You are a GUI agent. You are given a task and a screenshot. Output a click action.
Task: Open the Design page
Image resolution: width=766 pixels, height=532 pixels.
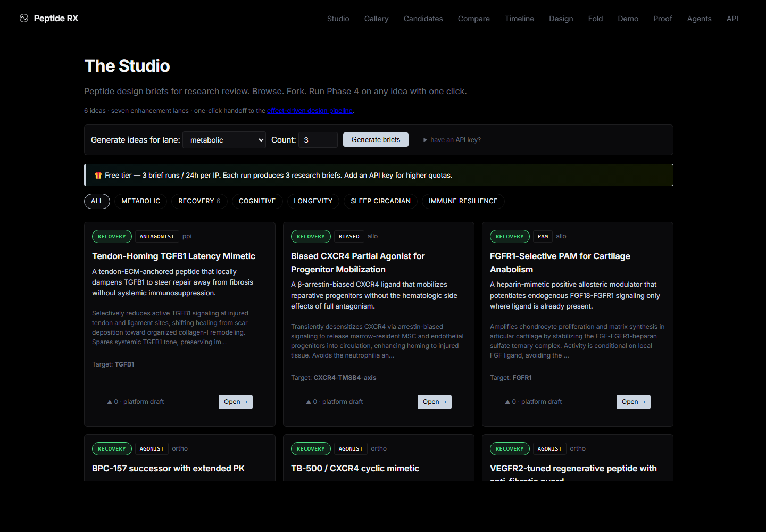(x=561, y=19)
